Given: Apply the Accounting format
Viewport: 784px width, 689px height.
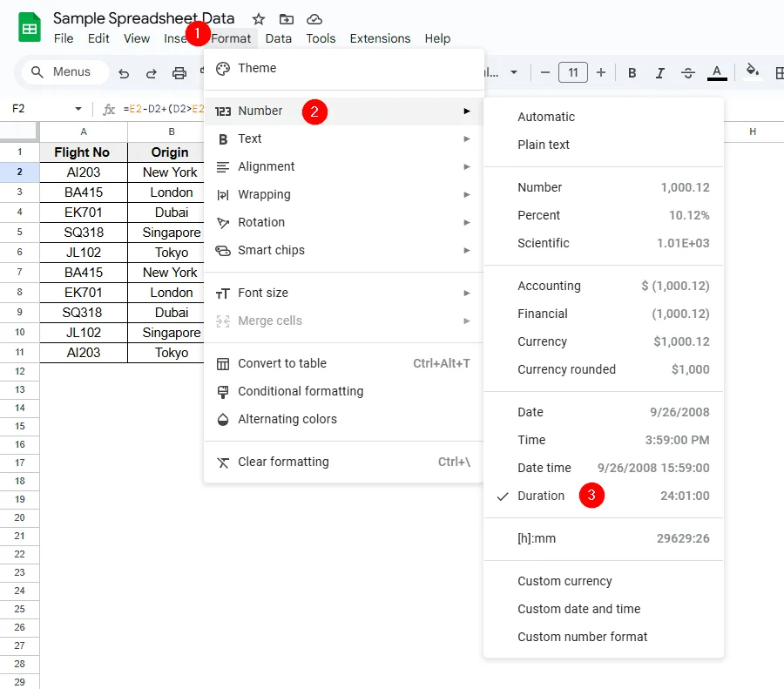Looking at the screenshot, I should tap(604, 286).
